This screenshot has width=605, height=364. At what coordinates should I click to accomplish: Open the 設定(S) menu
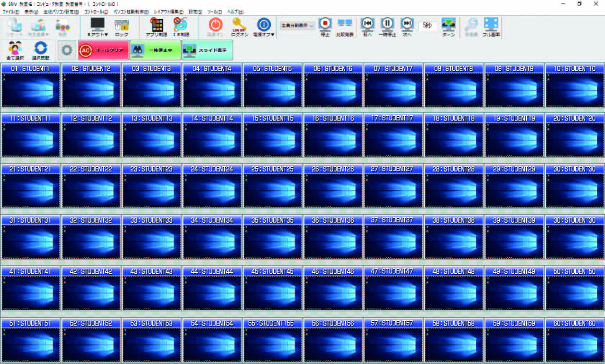point(196,12)
